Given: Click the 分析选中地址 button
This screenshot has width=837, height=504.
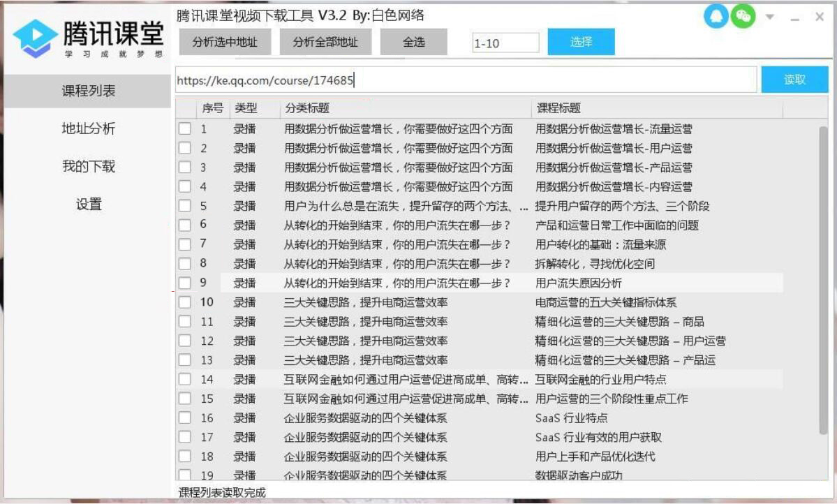Looking at the screenshot, I should click(x=225, y=42).
